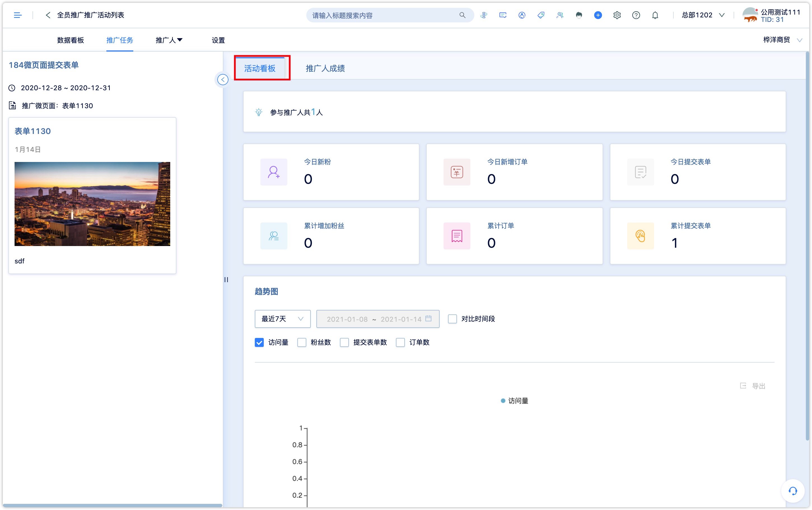Click the vertical scrollbar on the right

[807, 246]
